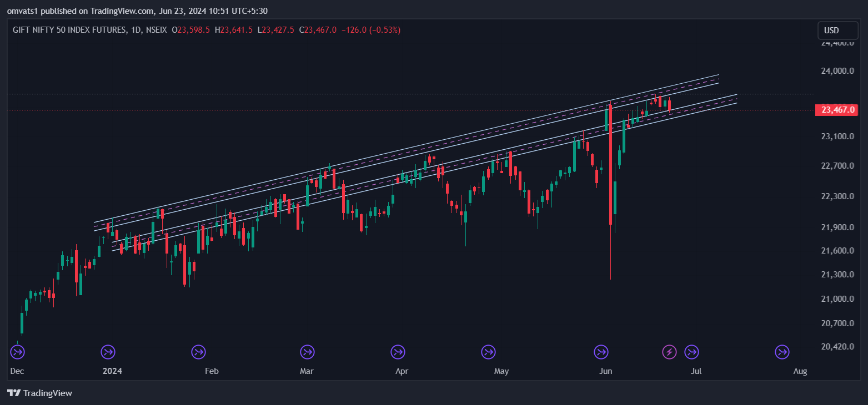The width and height of the screenshot is (868, 405).
Task: Click the Jun label on time axis
Action: [606, 371]
